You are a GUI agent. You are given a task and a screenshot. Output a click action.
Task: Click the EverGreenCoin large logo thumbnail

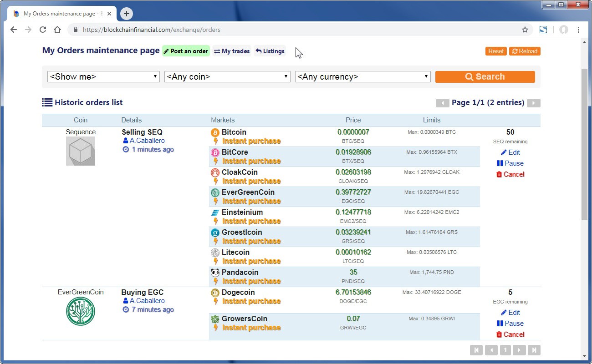coord(81,311)
